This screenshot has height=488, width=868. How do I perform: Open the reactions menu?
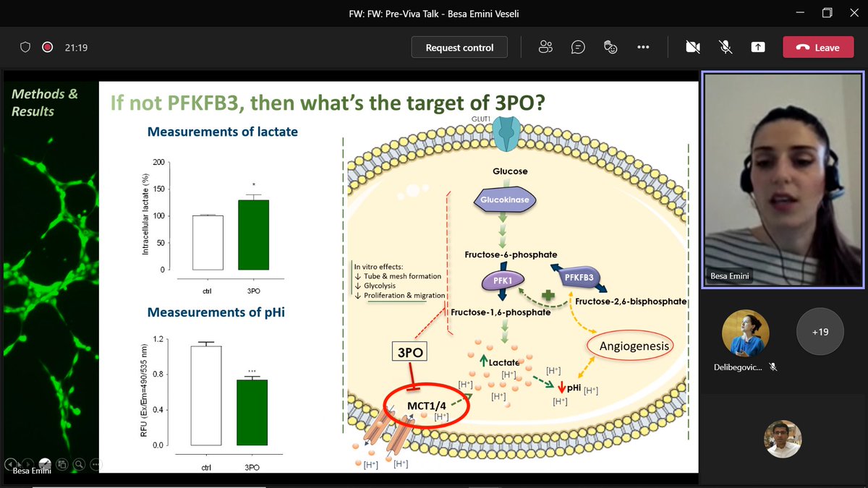coord(610,48)
